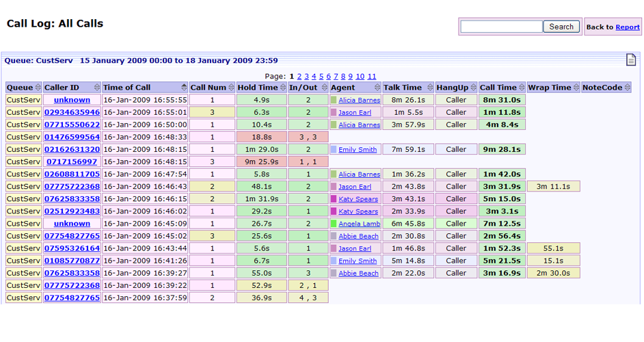Open caller ID 02162631320

pyautogui.click(x=72, y=149)
